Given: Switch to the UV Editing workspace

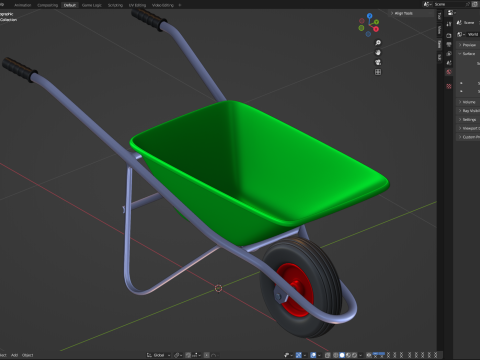Looking at the screenshot, I should (137, 5).
